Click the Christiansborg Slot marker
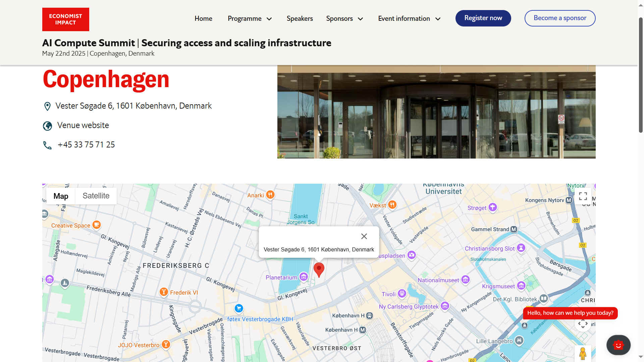 (521, 248)
